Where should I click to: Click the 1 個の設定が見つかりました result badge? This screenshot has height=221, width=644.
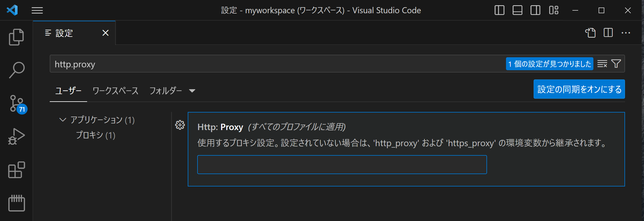click(x=549, y=64)
